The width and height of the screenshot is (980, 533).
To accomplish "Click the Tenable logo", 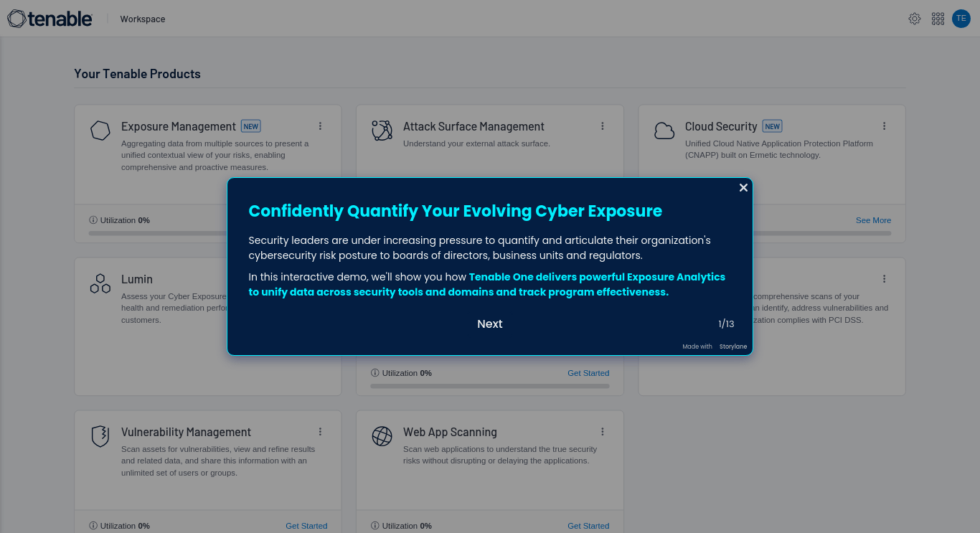I will pos(50,19).
